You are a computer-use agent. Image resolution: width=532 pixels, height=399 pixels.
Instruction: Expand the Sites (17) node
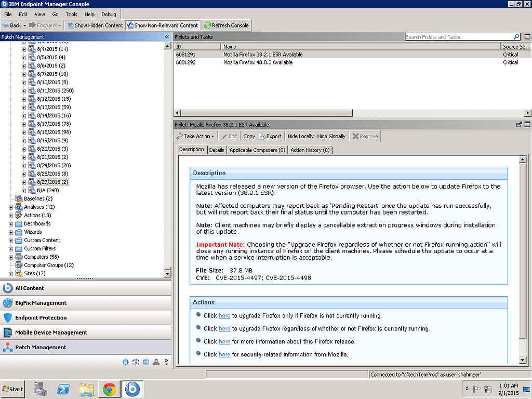coord(11,274)
